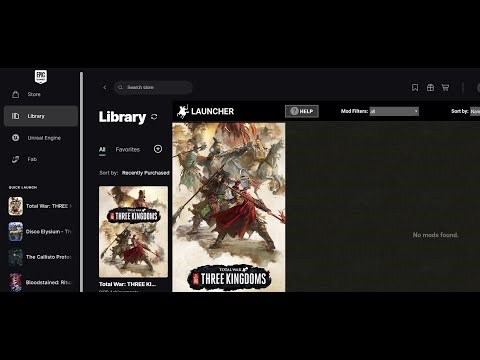Go back with the arrow button

[105, 87]
